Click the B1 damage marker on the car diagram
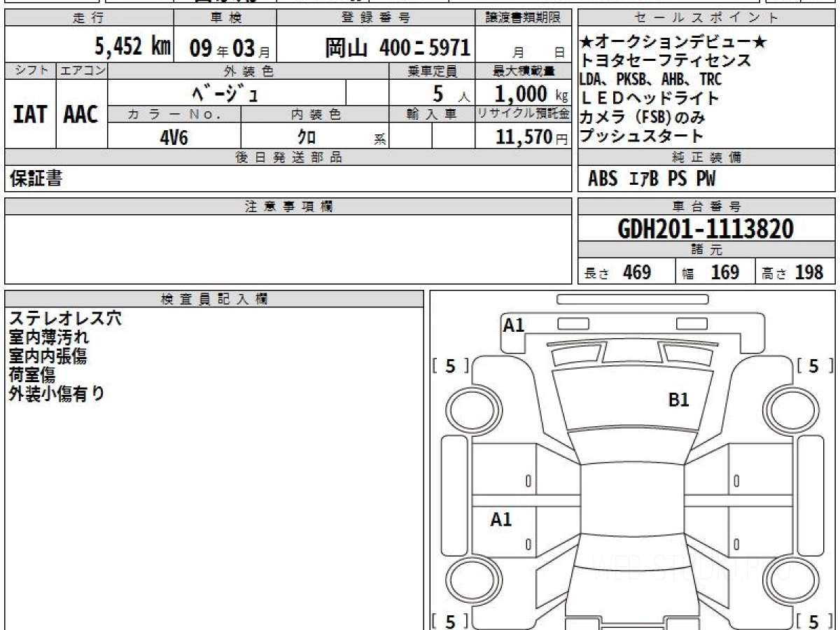840x630 pixels. (679, 400)
